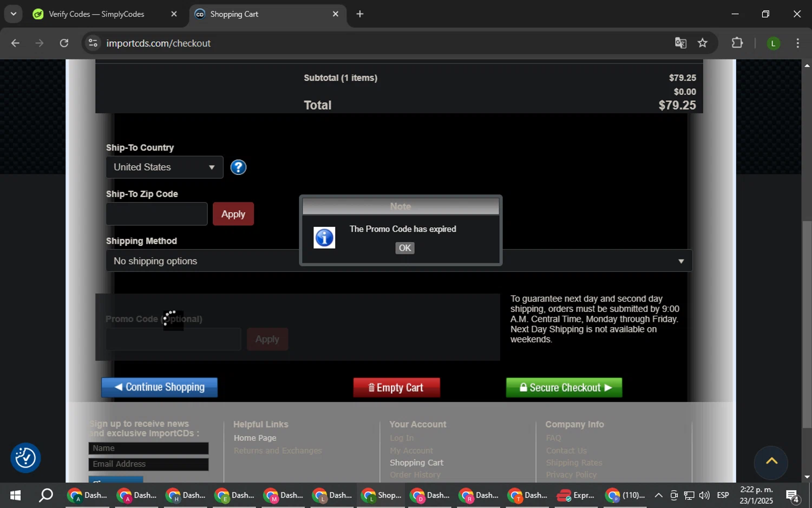
Task: Click the Empty Cart button
Action: pos(396,387)
